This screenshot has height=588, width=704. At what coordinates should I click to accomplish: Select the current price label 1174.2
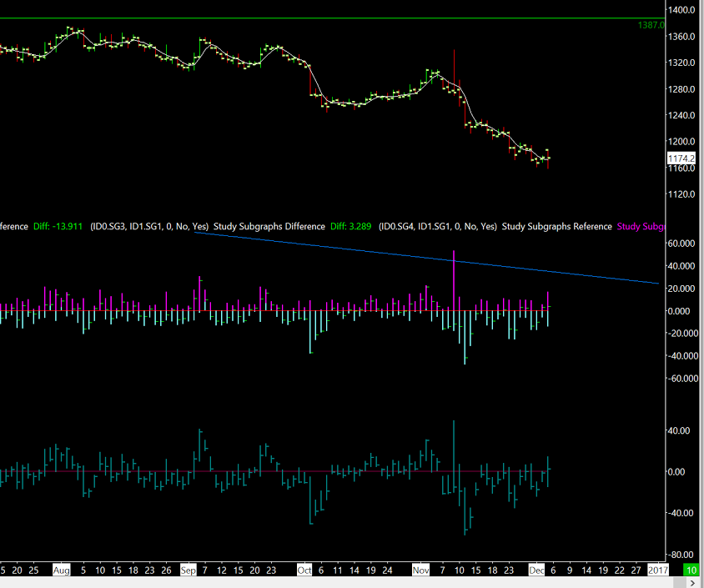681,158
